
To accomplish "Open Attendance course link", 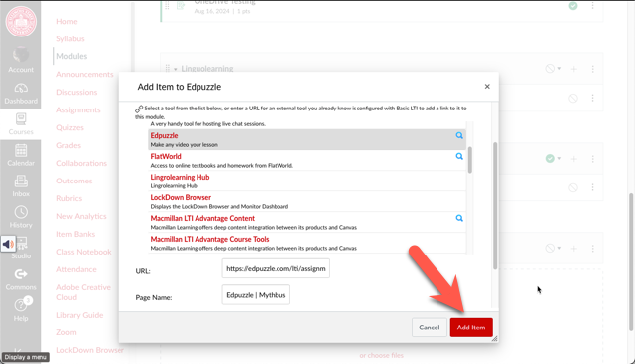I will pos(76,269).
